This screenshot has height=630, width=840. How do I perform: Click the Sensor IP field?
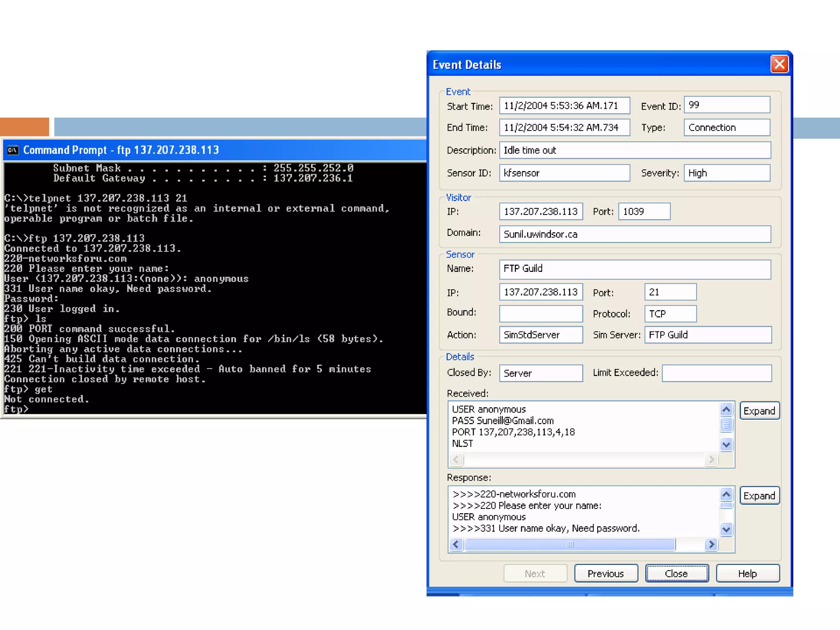click(541, 292)
